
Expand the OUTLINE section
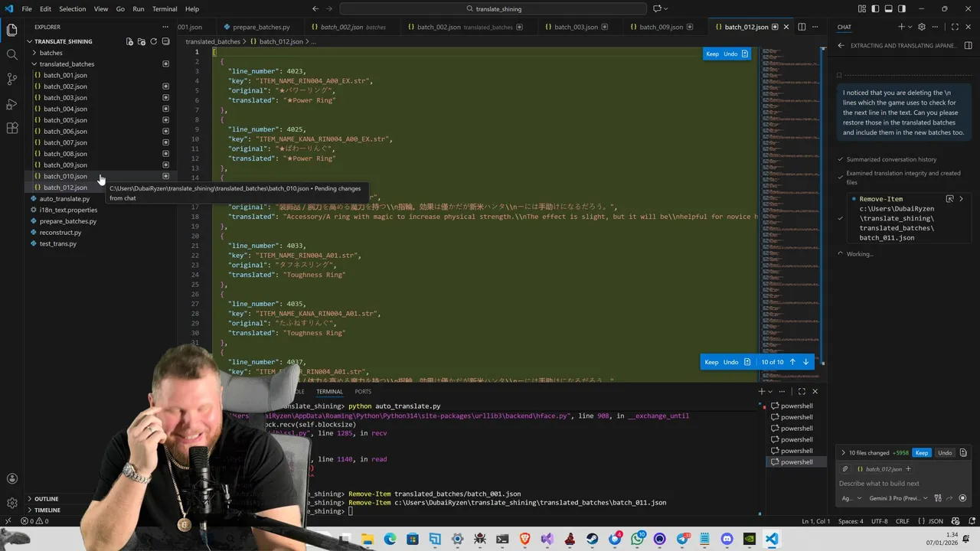tap(46, 499)
